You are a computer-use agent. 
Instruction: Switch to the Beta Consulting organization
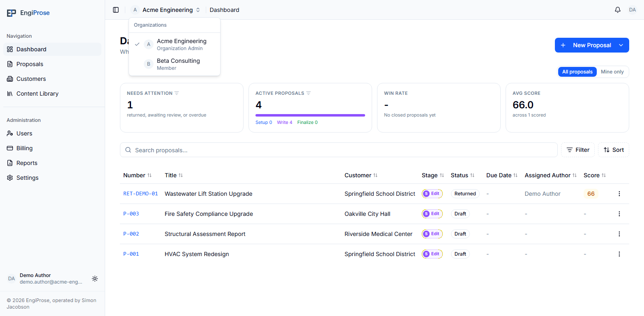point(175,64)
